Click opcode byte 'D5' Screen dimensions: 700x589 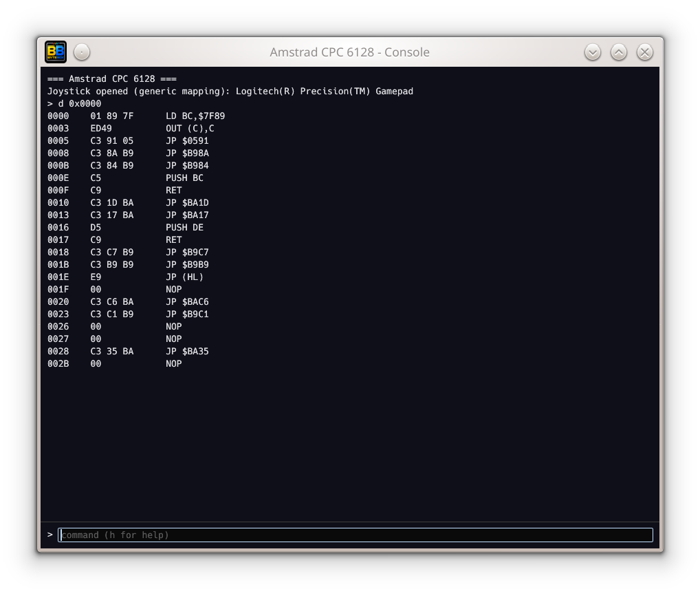coord(96,228)
